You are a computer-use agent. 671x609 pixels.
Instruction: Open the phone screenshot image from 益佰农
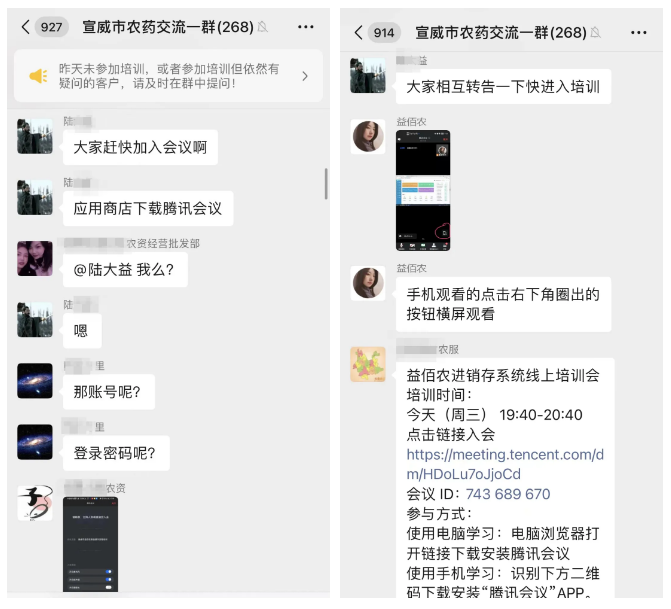point(423,190)
